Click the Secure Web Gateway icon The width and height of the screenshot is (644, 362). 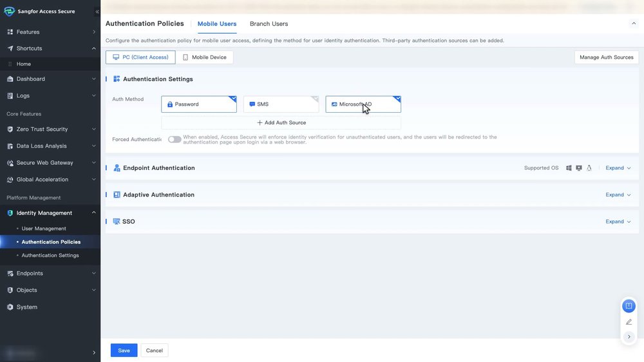point(10,163)
